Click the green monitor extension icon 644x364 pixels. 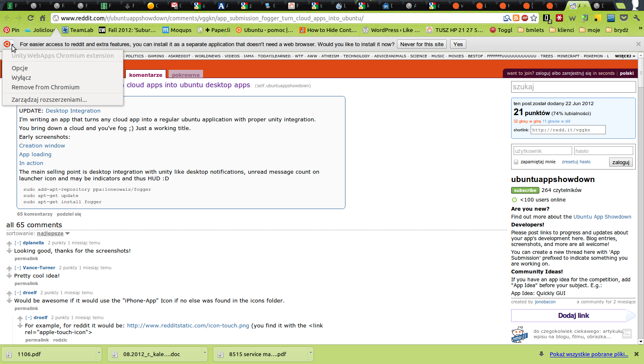click(x=585, y=18)
